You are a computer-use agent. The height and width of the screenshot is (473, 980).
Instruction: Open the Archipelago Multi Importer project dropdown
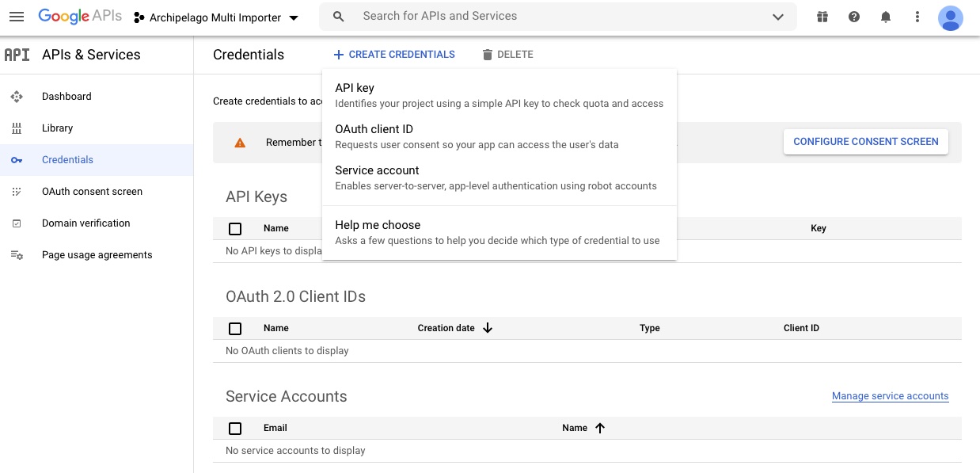216,17
